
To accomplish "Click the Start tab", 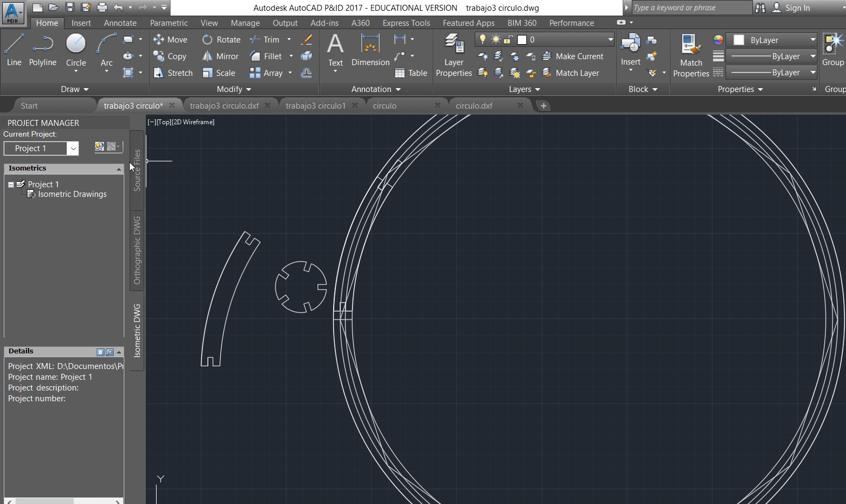I will 29,106.
